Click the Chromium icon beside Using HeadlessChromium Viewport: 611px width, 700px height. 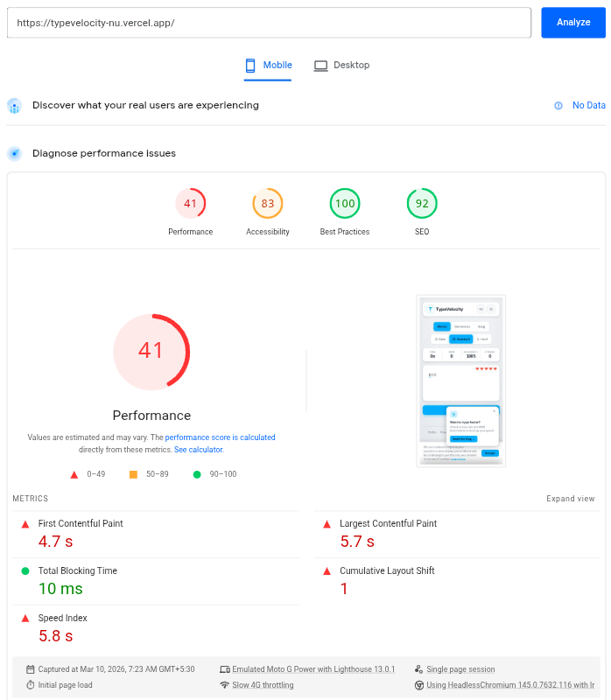pos(419,685)
